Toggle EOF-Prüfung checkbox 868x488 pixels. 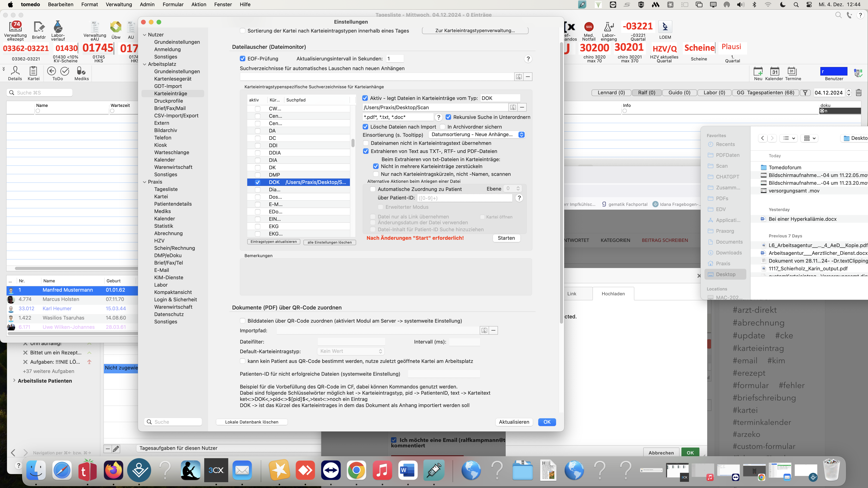[243, 59]
